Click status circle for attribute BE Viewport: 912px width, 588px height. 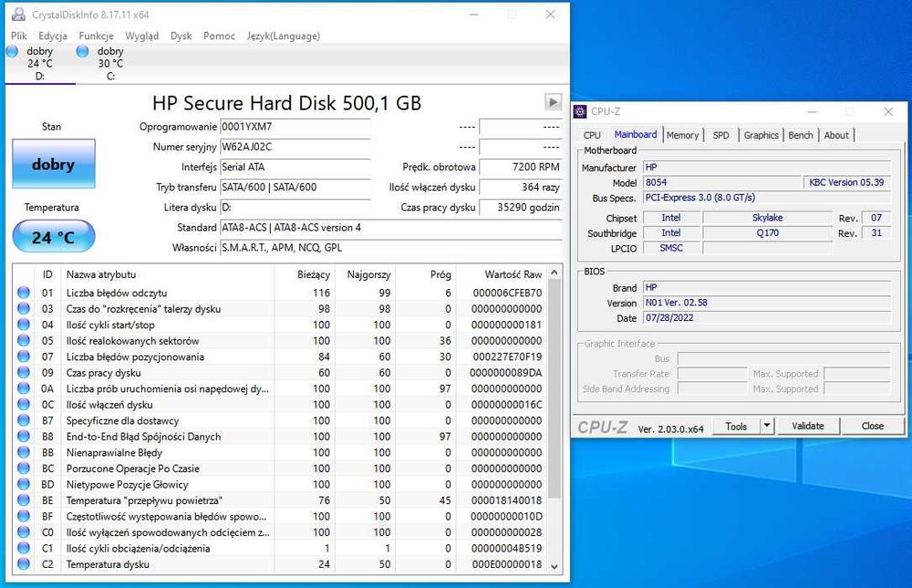click(24, 500)
